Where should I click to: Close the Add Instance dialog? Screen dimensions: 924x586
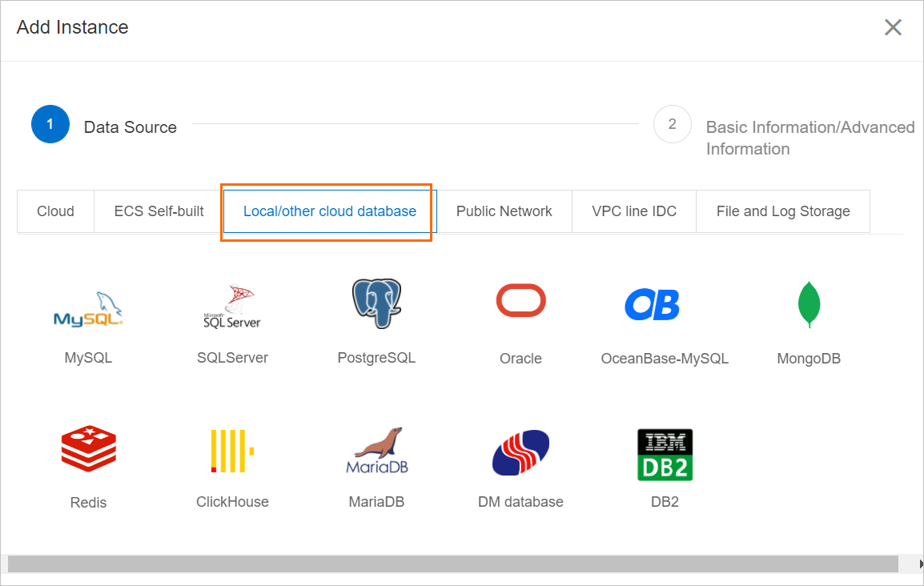[x=893, y=27]
